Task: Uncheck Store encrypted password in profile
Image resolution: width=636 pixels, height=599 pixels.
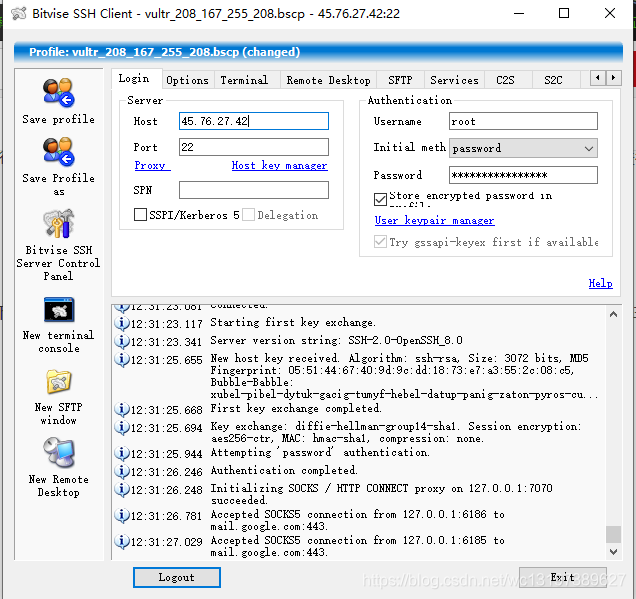Action: (380, 199)
